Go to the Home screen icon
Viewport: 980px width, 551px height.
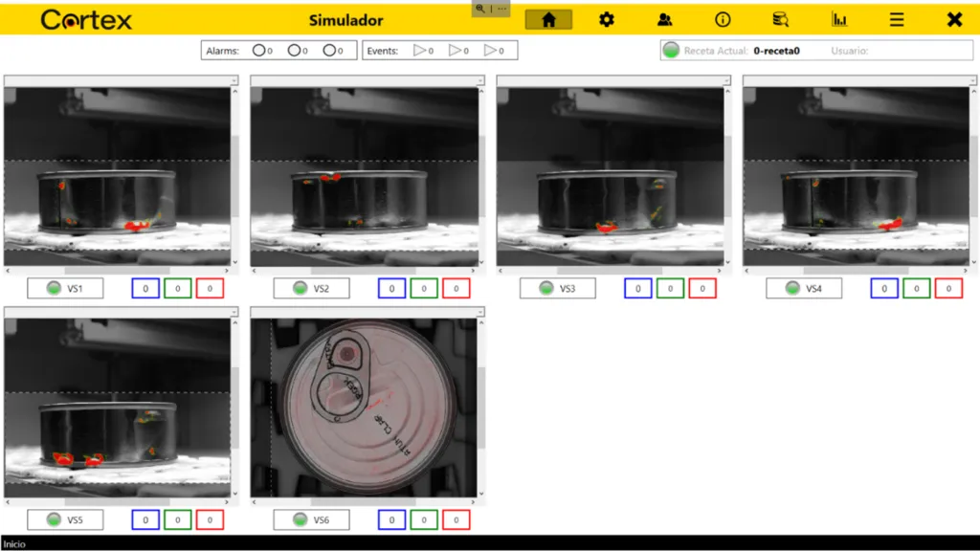pos(548,19)
